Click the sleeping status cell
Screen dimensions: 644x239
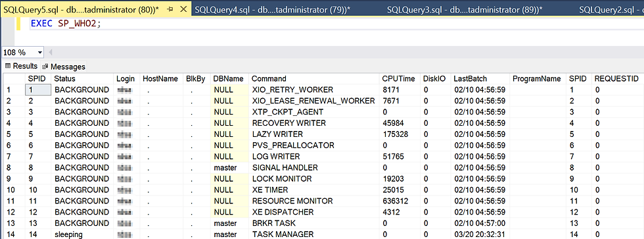pyautogui.click(x=82, y=234)
